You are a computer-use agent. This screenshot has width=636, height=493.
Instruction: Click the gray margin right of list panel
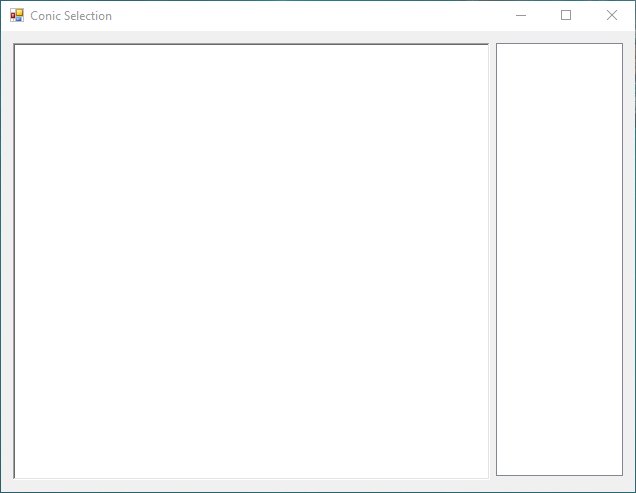628,260
